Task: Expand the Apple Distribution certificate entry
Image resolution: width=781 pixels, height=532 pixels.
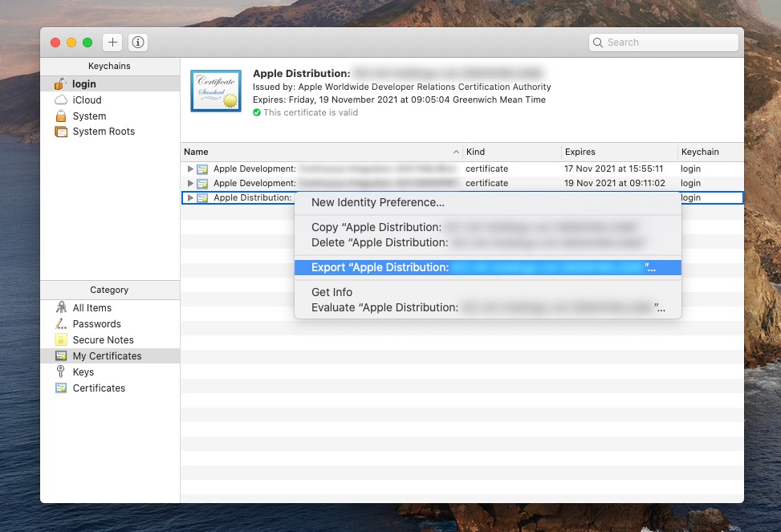Action: pyautogui.click(x=189, y=197)
